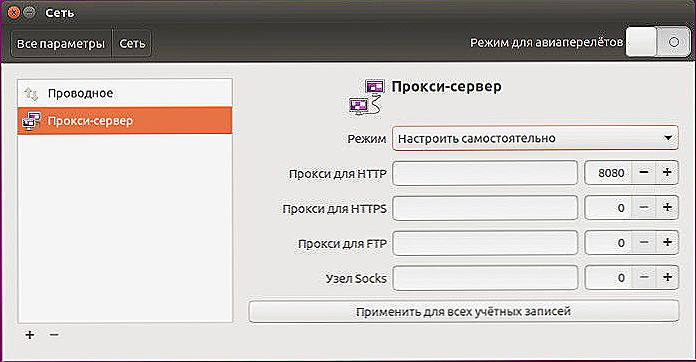696x362 pixels.
Task: Click the proxy server header icon
Action: pyautogui.click(x=366, y=98)
